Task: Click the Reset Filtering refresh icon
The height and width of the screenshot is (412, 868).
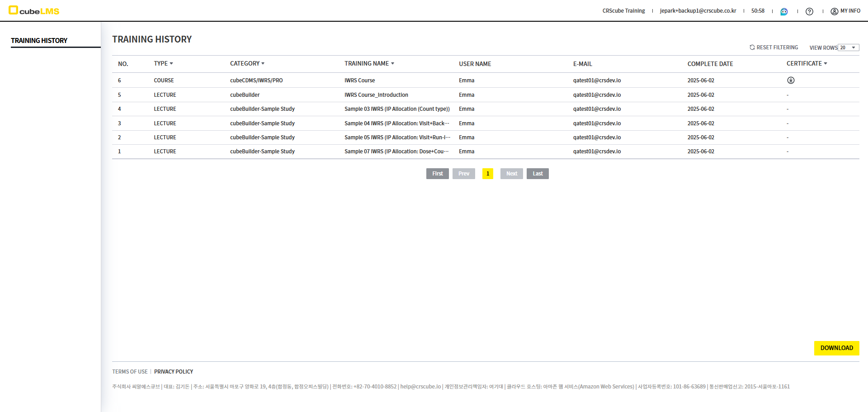Action: pyautogui.click(x=752, y=47)
